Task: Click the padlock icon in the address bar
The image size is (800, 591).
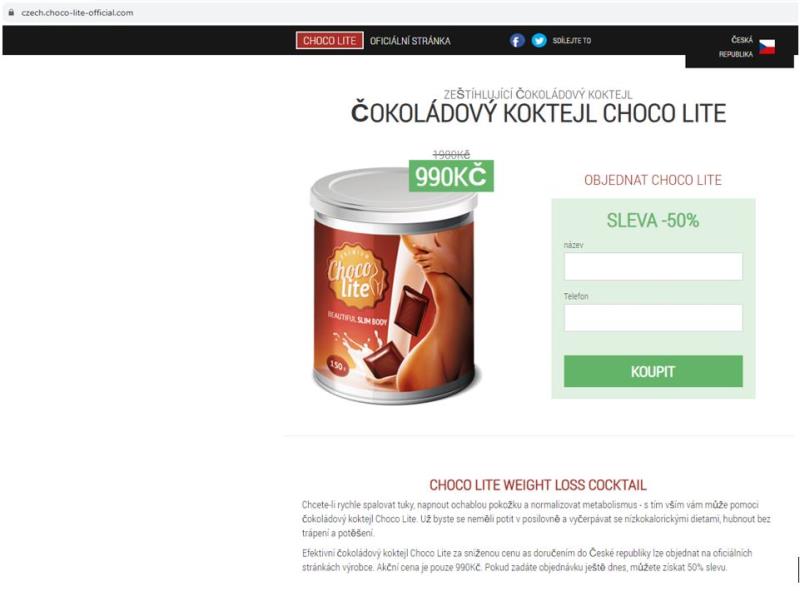Action: pyautogui.click(x=11, y=12)
